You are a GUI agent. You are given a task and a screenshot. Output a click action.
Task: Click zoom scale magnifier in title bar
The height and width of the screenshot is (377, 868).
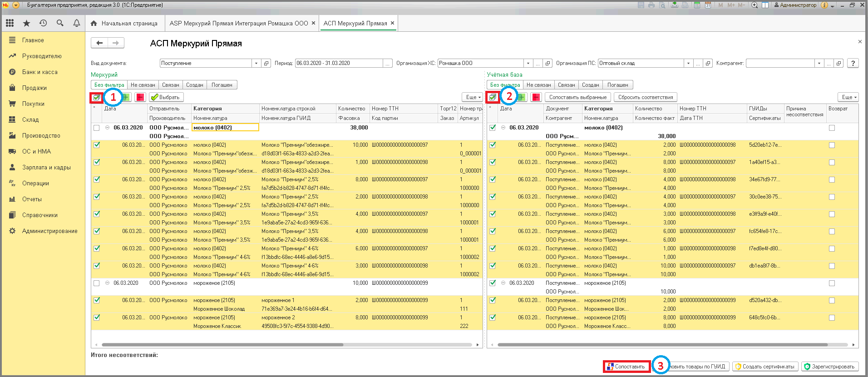755,5
